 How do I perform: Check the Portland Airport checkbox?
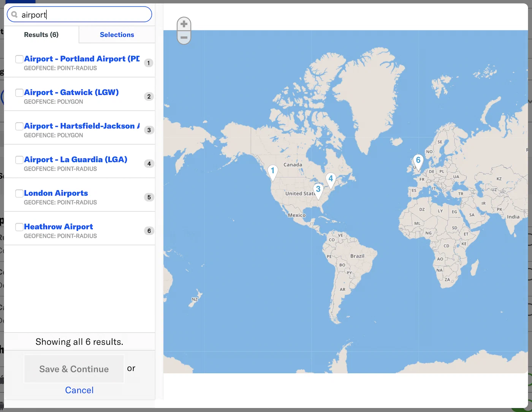coord(19,59)
